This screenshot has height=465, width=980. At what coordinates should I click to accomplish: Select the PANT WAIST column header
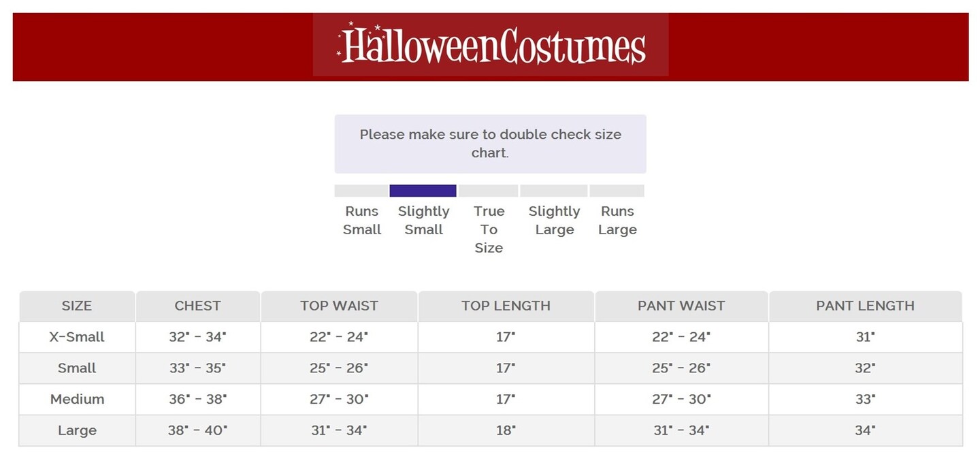[x=681, y=306]
